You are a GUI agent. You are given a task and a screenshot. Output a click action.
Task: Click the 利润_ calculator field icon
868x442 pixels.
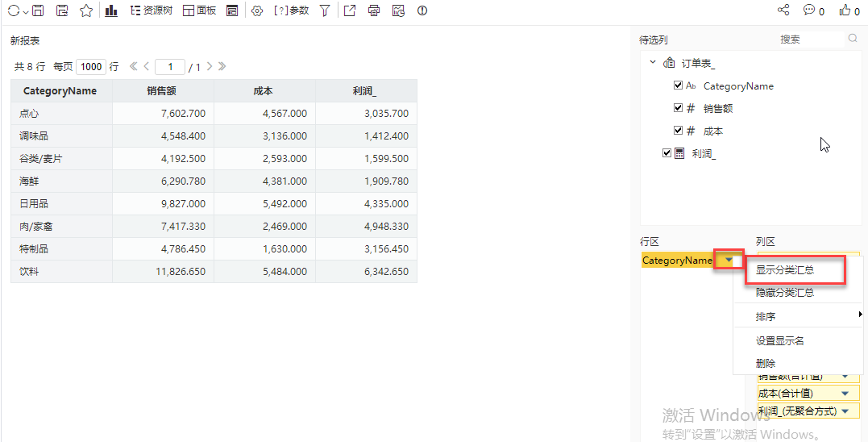pos(679,153)
